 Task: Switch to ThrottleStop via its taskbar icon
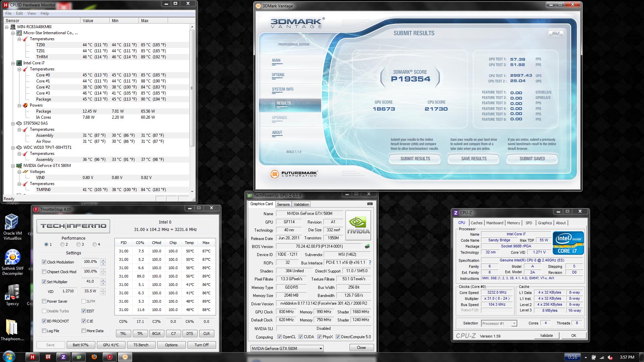pyautogui.click(x=110, y=357)
